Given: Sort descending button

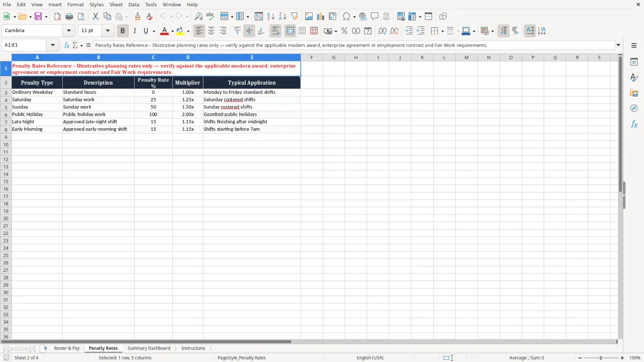Looking at the screenshot, I should click(x=283, y=17).
